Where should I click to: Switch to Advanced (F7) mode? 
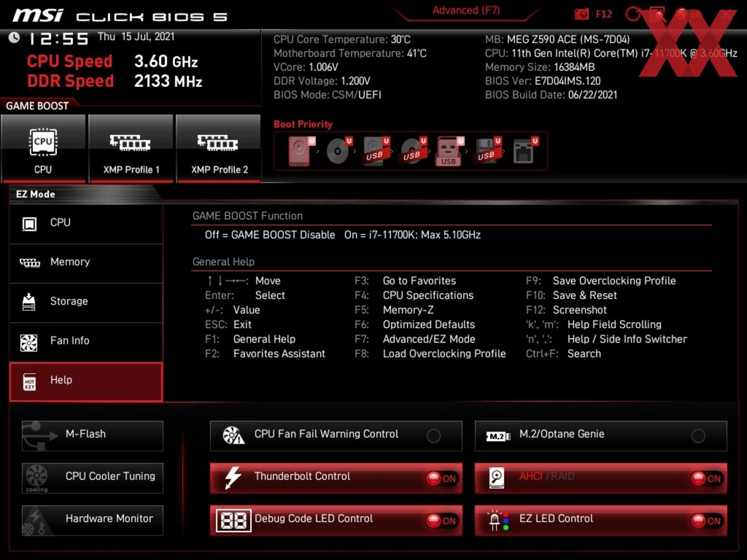point(466,10)
